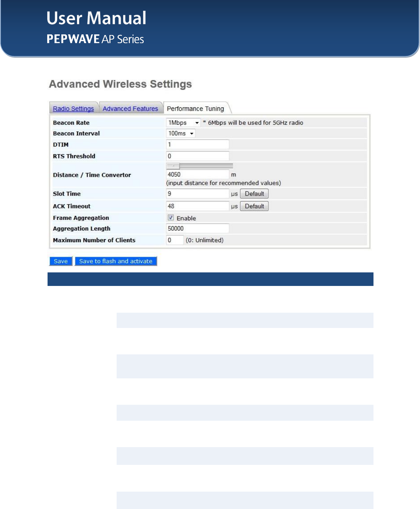
Task: Focus the distance field showing 4050
Action: coord(198,174)
